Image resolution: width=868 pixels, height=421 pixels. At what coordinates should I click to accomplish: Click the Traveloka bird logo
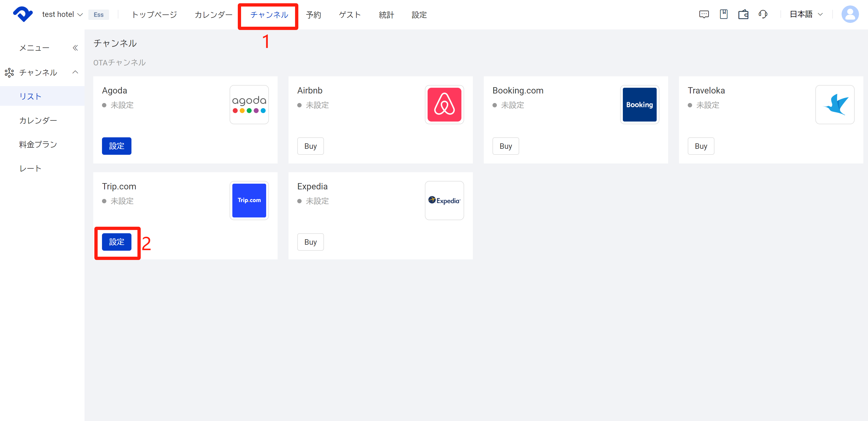[x=835, y=104]
